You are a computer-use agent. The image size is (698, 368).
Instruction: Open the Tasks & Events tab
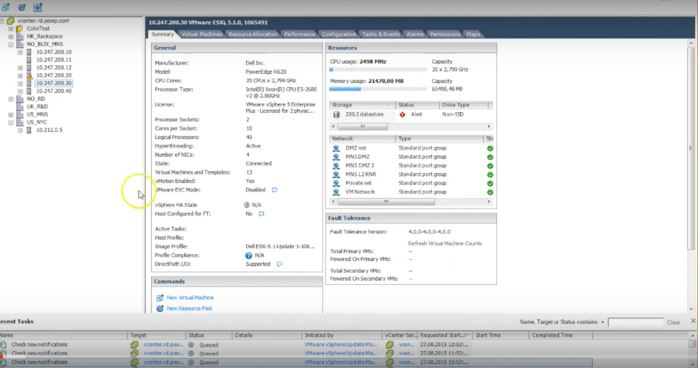point(381,34)
